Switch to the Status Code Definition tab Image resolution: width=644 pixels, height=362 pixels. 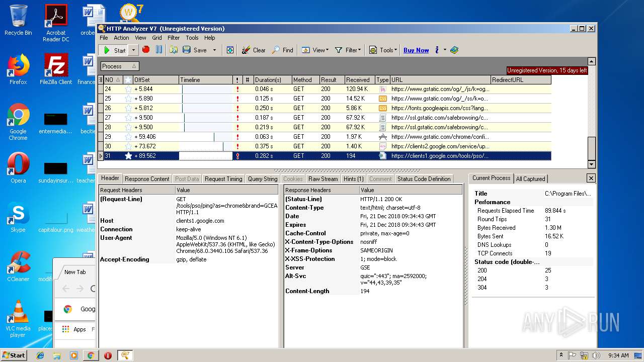coord(424,179)
